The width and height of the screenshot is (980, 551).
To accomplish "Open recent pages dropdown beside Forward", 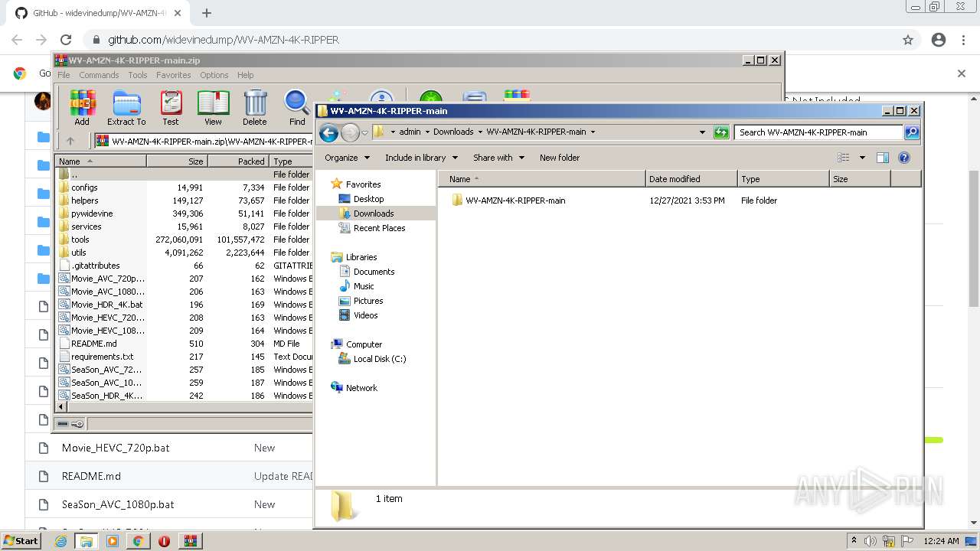I will click(365, 132).
